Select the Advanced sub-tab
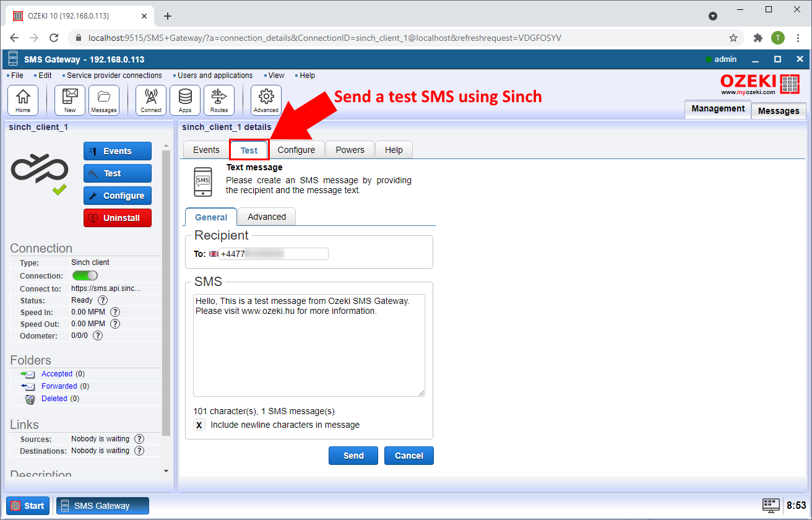The height and width of the screenshot is (520, 812). (267, 217)
